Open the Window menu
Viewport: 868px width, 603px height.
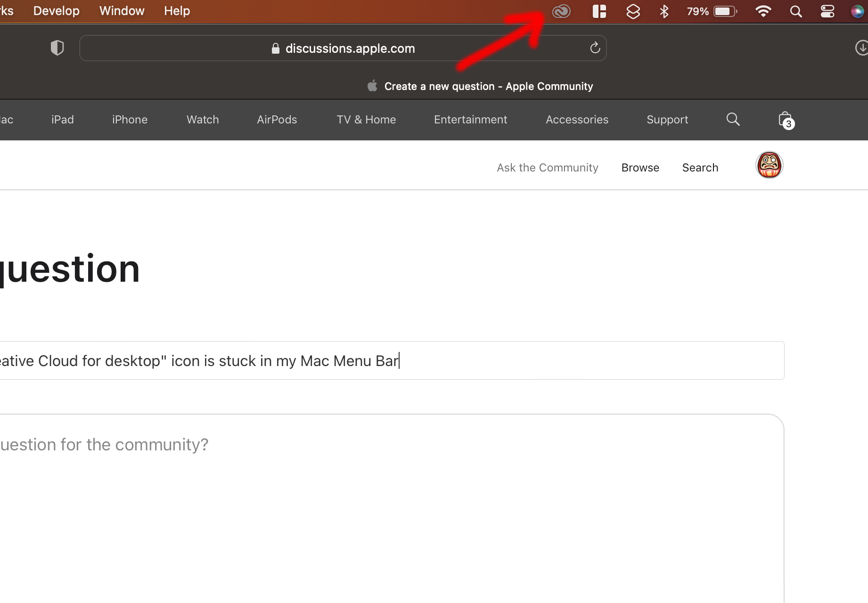click(122, 11)
